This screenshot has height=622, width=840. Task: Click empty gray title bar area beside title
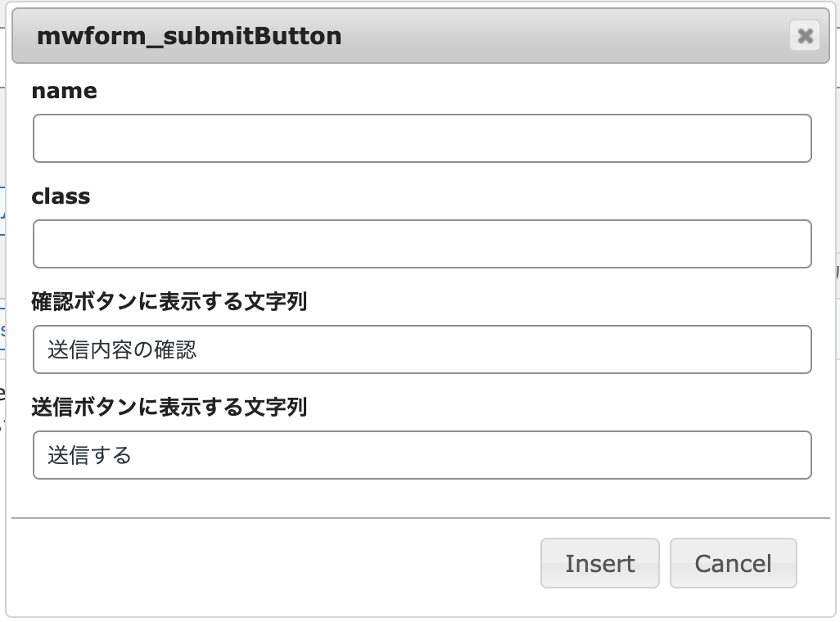[562, 36]
